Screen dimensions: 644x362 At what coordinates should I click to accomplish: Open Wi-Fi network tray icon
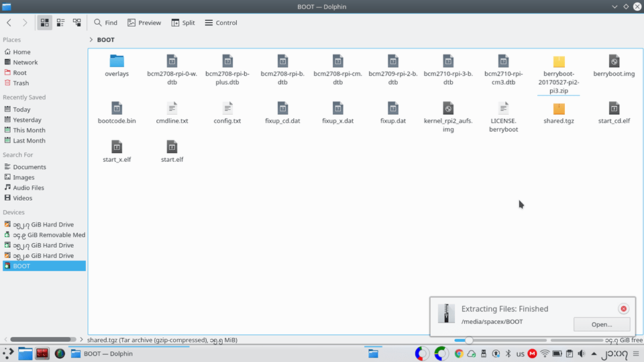point(545,353)
